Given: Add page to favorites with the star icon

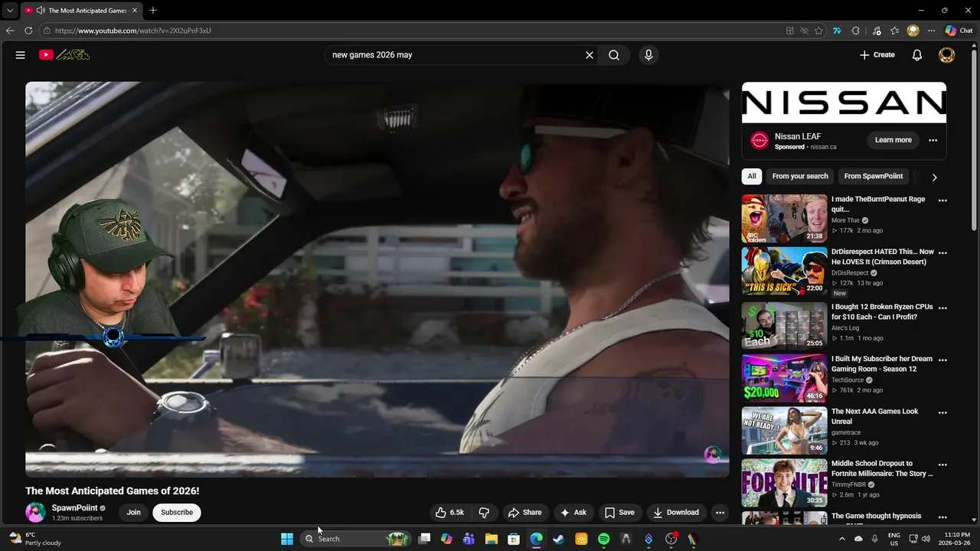Looking at the screenshot, I should pyautogui.click(x=818, y=31).
